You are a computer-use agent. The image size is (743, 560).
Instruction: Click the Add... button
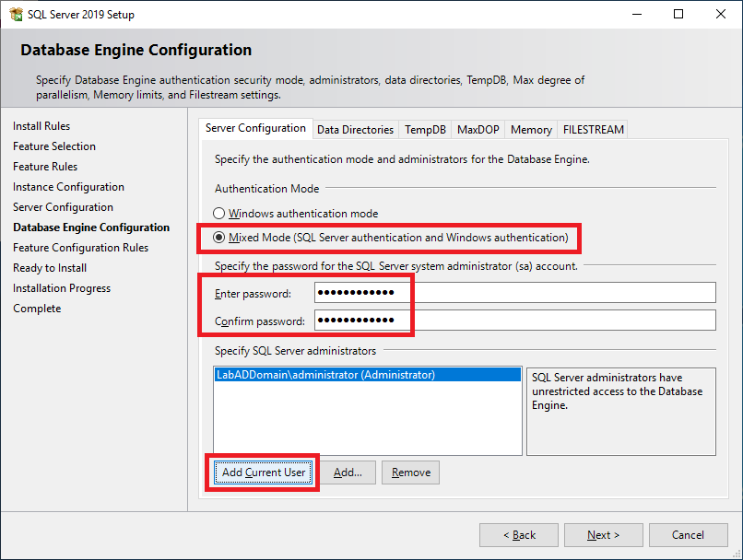(348, 472)
